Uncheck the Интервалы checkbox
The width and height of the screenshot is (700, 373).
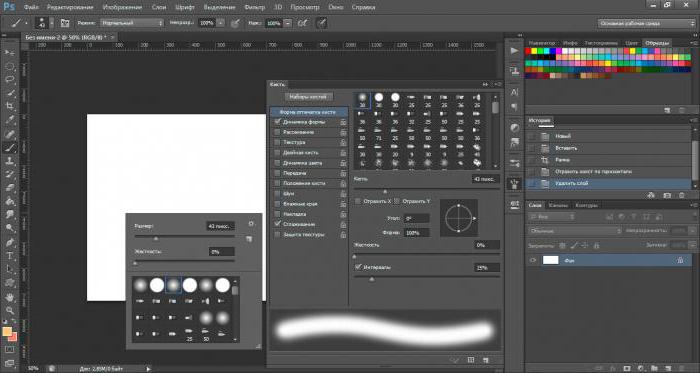point(358,267)
